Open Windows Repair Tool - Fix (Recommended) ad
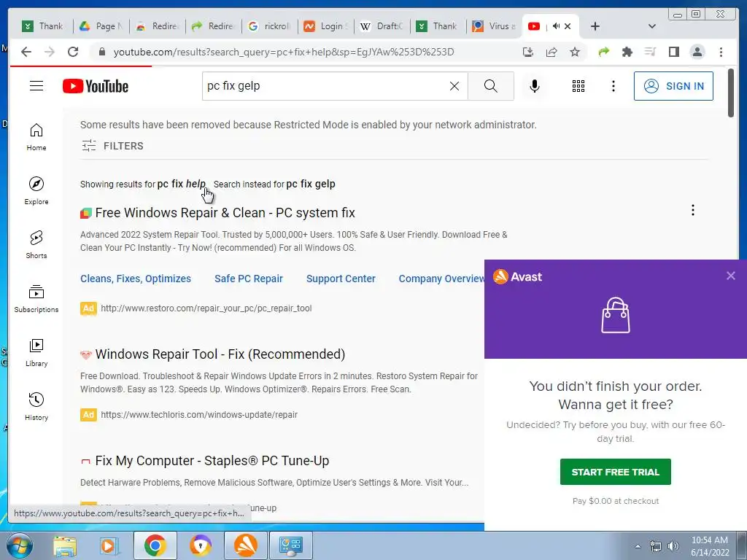The image size is (747, 560). point(220,354)
